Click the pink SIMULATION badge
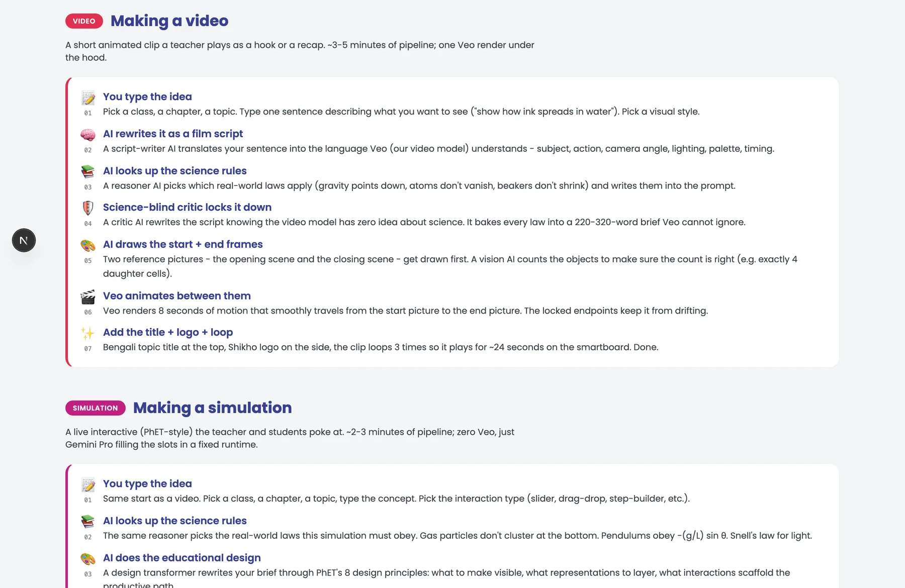The image size is (905, 588). [96, 408]
